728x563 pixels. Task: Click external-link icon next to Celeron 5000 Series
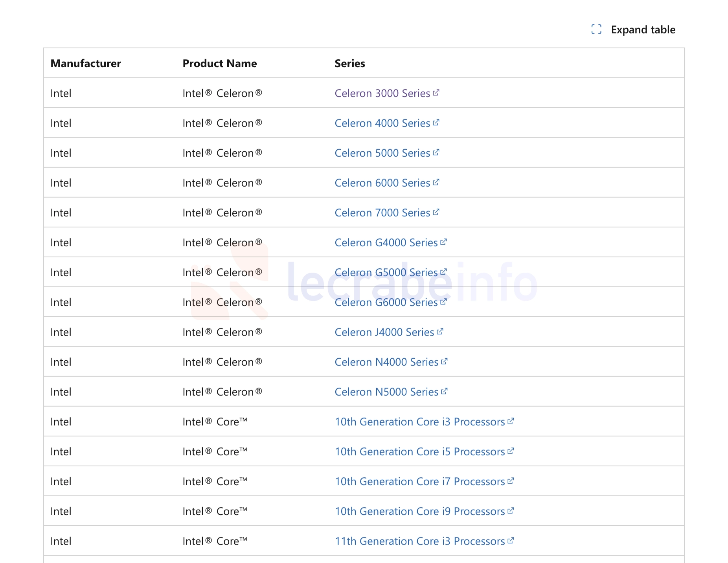436,152
